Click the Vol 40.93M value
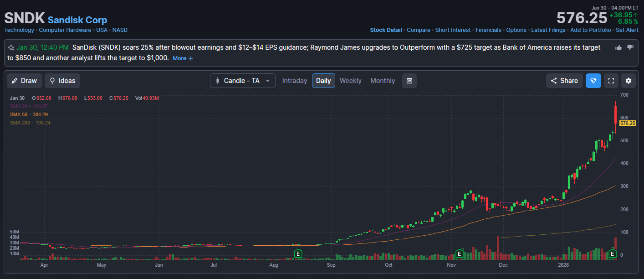Screen dimensions: 644x279 (147, 98)
